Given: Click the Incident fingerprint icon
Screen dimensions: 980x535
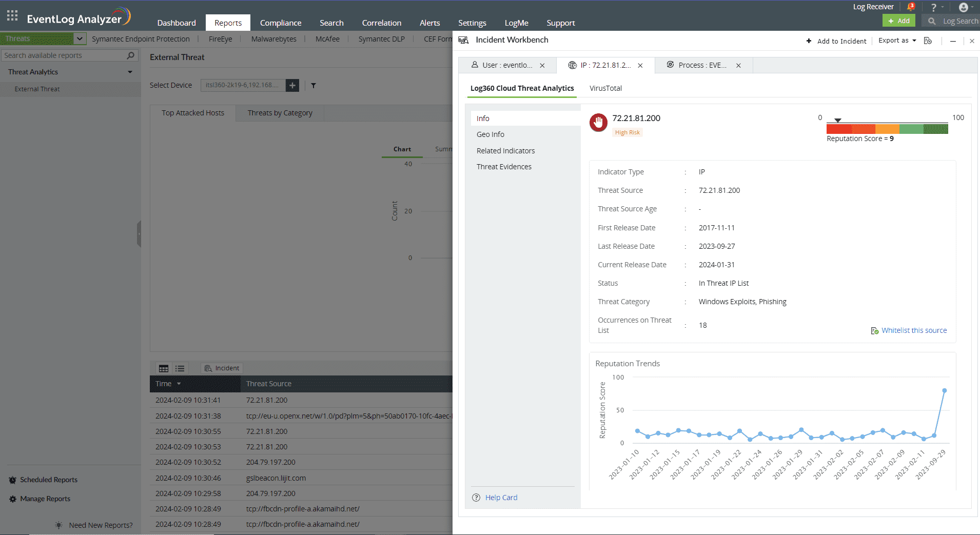Looking at the screenshot, I should tap(208, 368).
